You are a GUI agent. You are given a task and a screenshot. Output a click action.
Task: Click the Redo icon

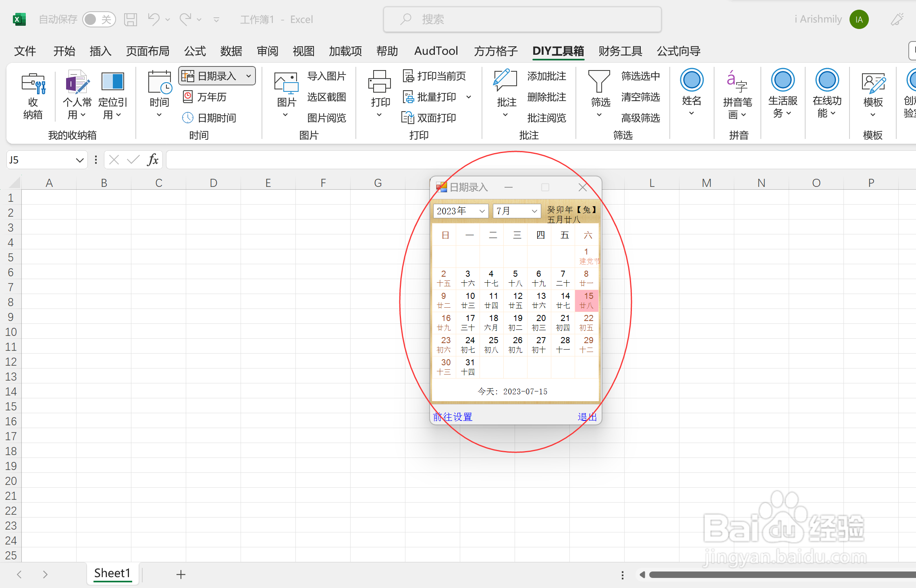tap(185, 19)
